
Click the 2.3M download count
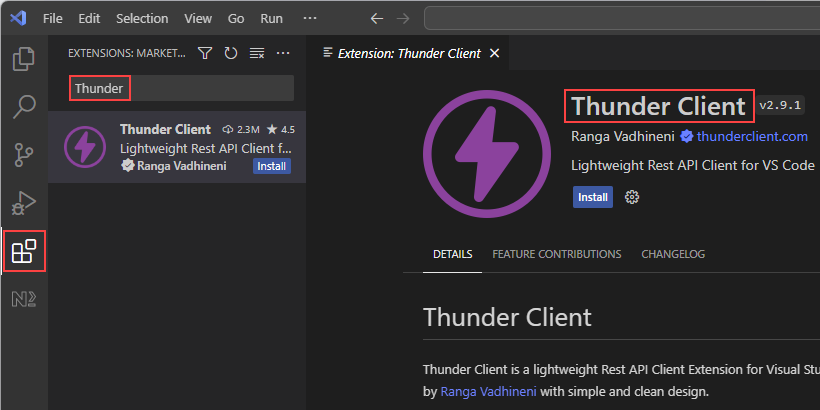(242, 129)
